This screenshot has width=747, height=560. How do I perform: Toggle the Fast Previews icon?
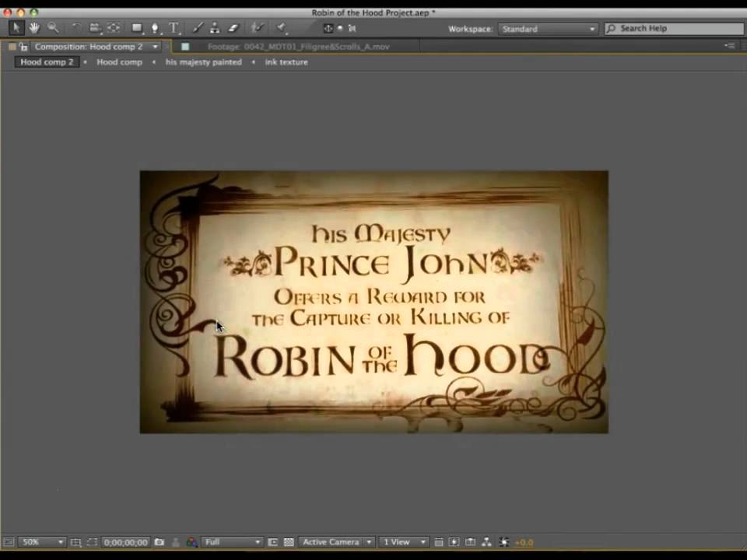(454, 542)
